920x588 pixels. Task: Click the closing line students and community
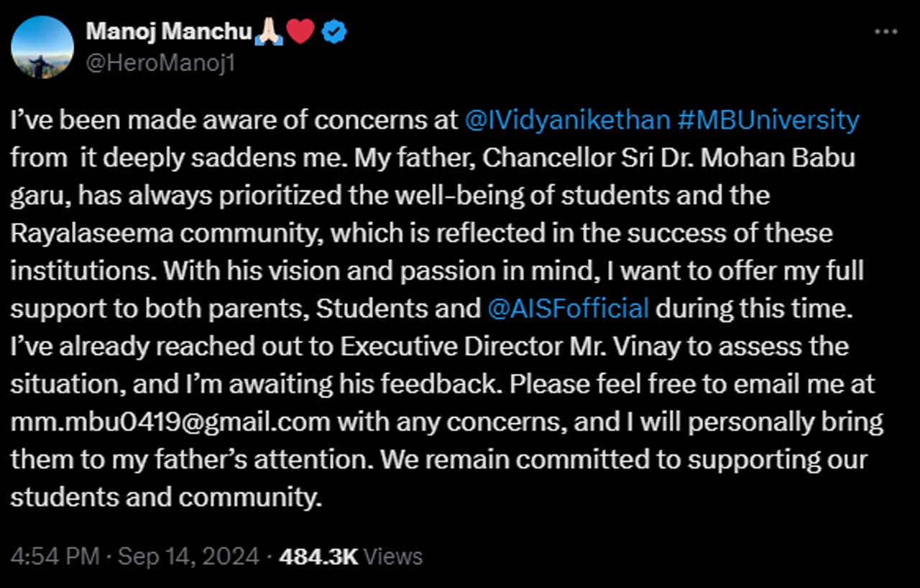166,497
